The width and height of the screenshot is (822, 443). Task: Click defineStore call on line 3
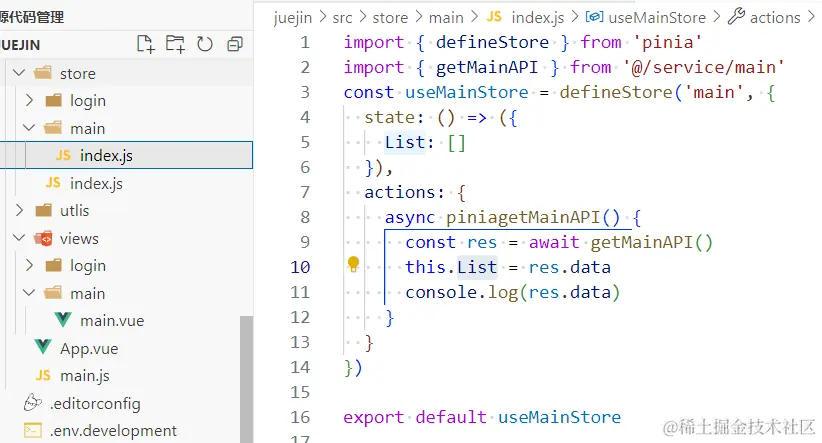coord(615,92)
